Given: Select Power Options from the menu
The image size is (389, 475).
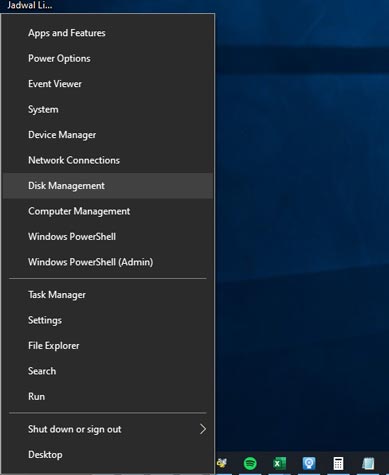Looking at the screenshot, I should 108,58.
